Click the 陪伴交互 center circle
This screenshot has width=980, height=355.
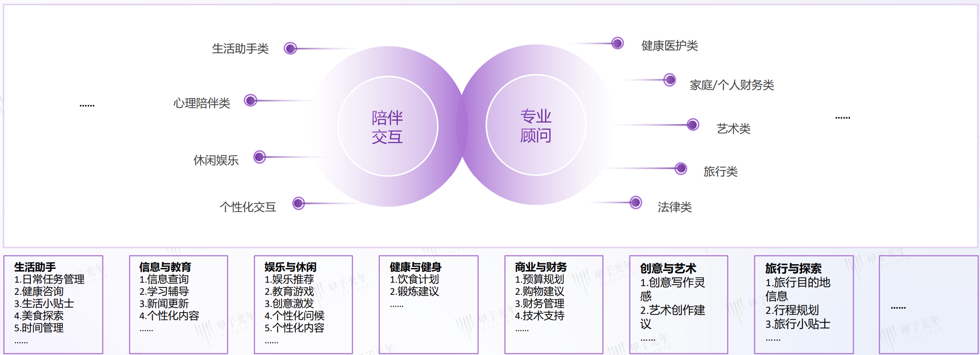click(387, 126)
